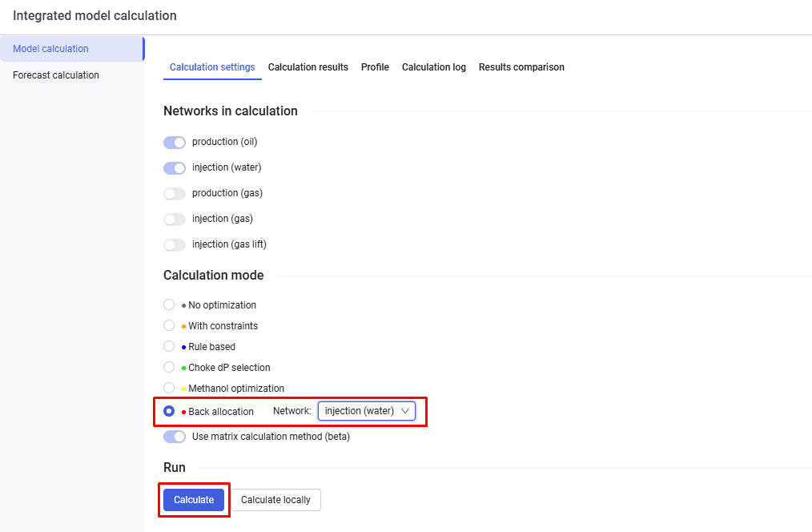Open the Network dropdown showing injection (water)
812x532 pixels.
[367, 411]
